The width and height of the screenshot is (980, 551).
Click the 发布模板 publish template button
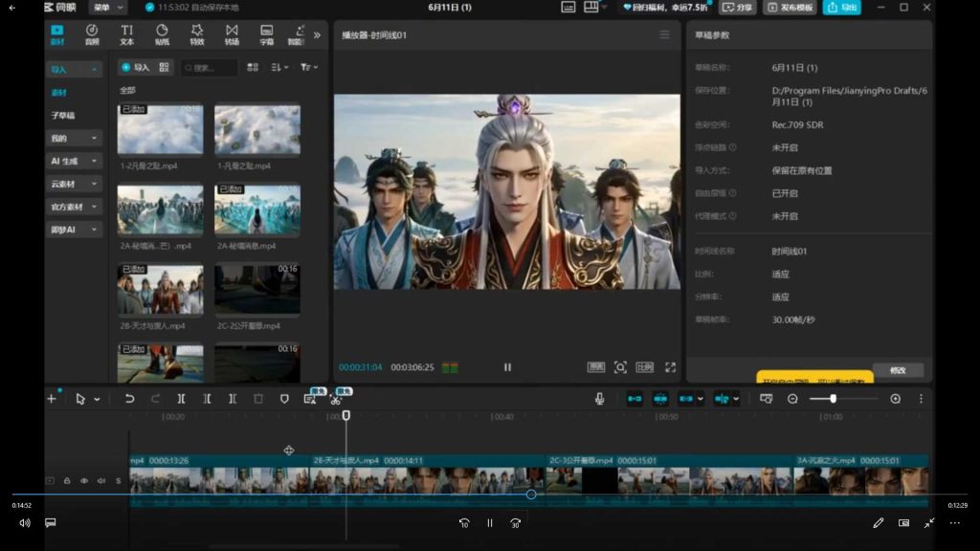click(791, 8)
